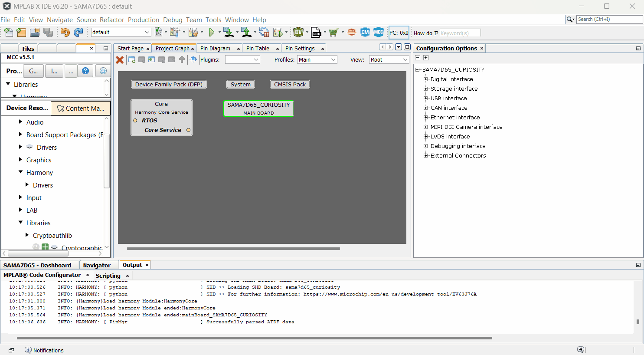The height and width of the screenshot is (355, 644).
Task: Open the Production menu
Action: 144,20
